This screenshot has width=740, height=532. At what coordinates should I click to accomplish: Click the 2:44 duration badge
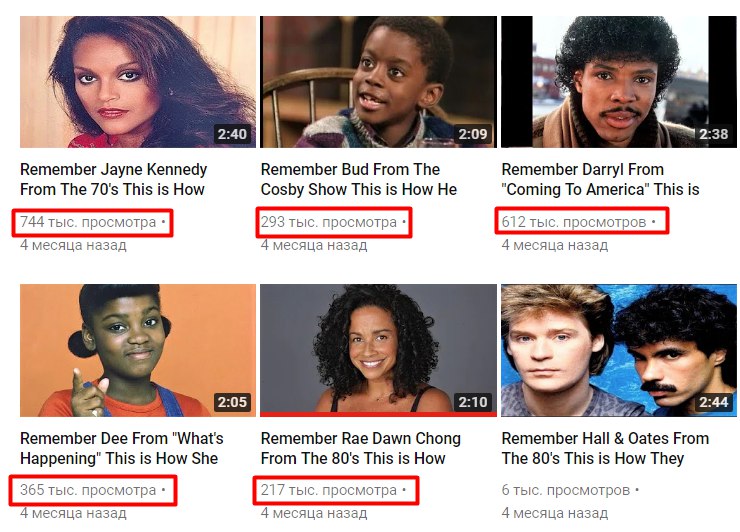coord(714,402)
